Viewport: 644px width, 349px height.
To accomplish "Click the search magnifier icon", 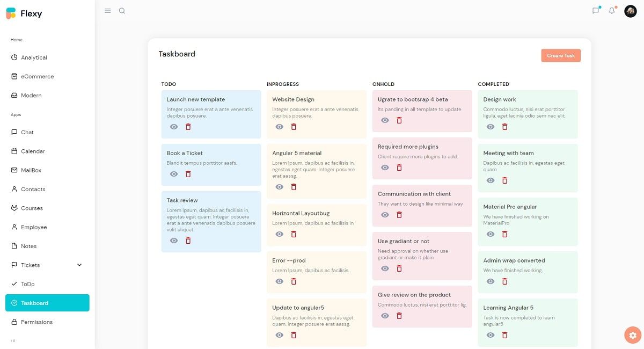I will (x=122, y=10).
